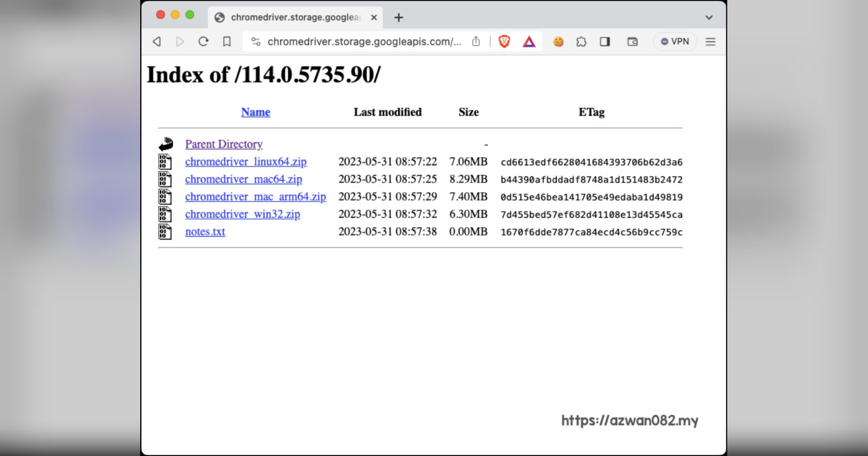Click the 7.40MB size value
The width and height of the screenshot is (868, 456).
coord(468,197)
